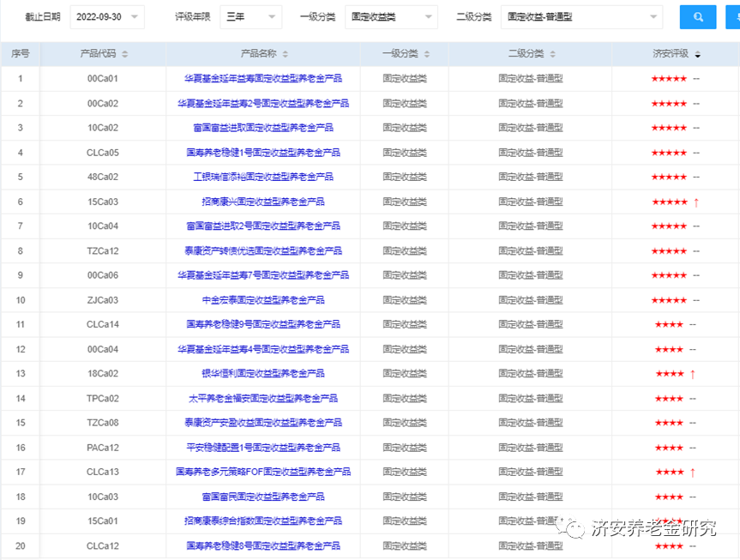
Task: Click product code CLCa13
Action: (102, 471)
